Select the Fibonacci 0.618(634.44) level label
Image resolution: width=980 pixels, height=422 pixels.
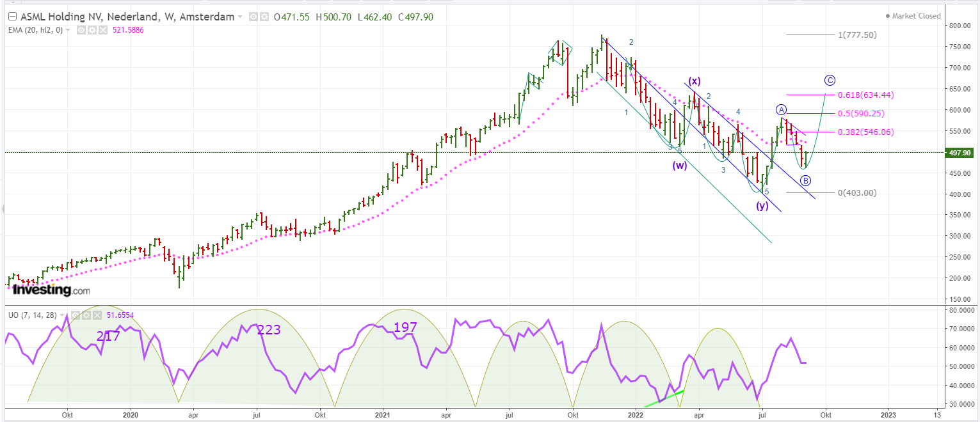(x=867, y=95)
